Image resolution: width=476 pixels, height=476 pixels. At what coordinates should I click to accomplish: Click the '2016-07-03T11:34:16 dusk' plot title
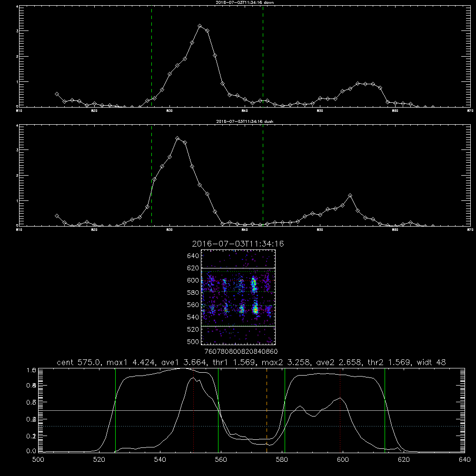(x=245, y=121)
